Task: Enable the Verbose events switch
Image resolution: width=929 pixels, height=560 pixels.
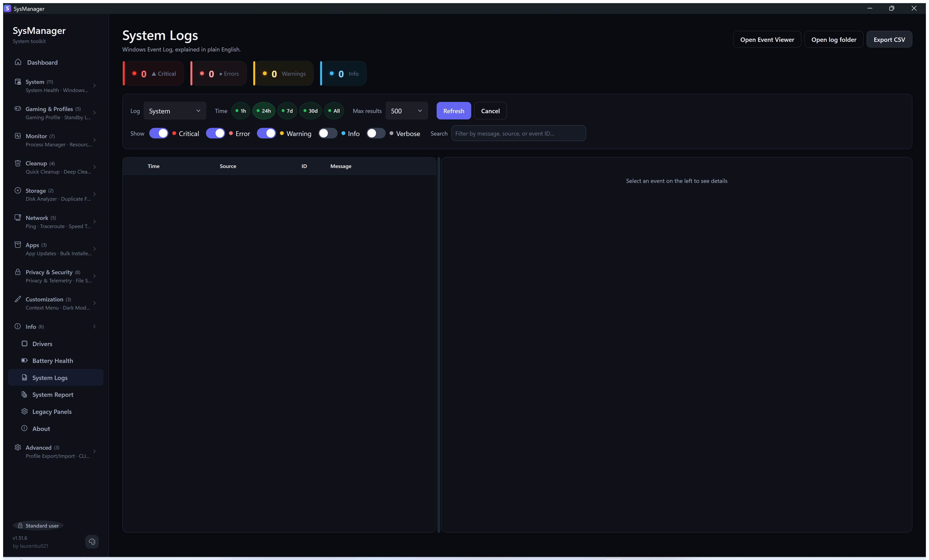Action: 376,133
